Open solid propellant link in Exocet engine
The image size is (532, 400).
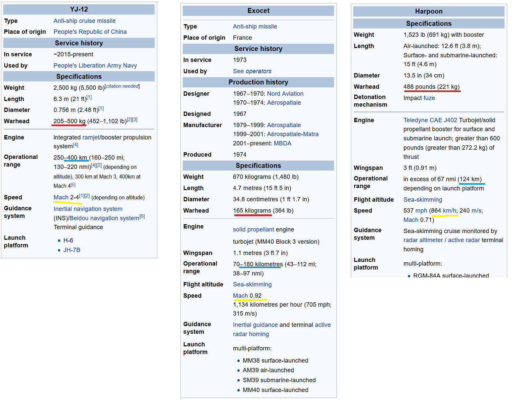(x=254, y=229)
